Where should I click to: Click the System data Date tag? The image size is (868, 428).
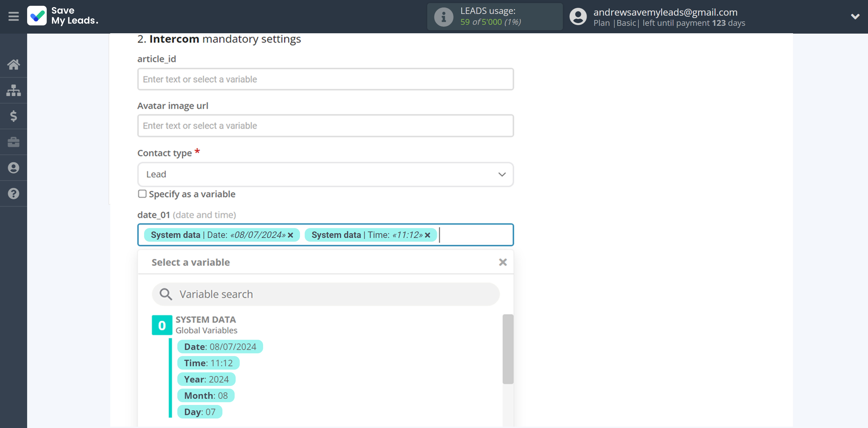click(x=222, y=235)
